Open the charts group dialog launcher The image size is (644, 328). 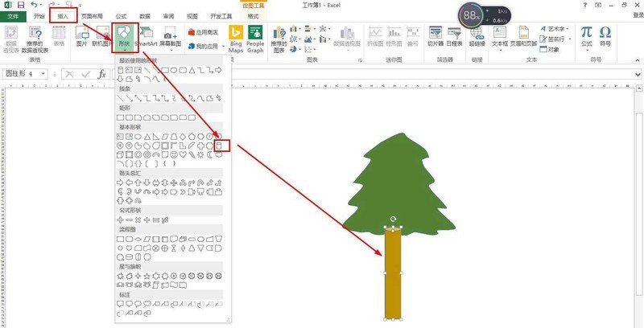[x=360, y=60]
